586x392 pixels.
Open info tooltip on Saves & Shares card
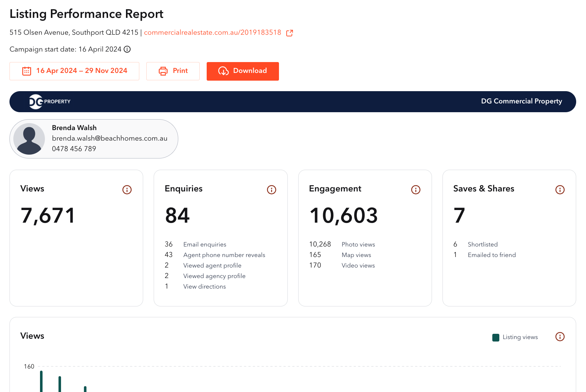pyautogui.click(x=560, y=190)
